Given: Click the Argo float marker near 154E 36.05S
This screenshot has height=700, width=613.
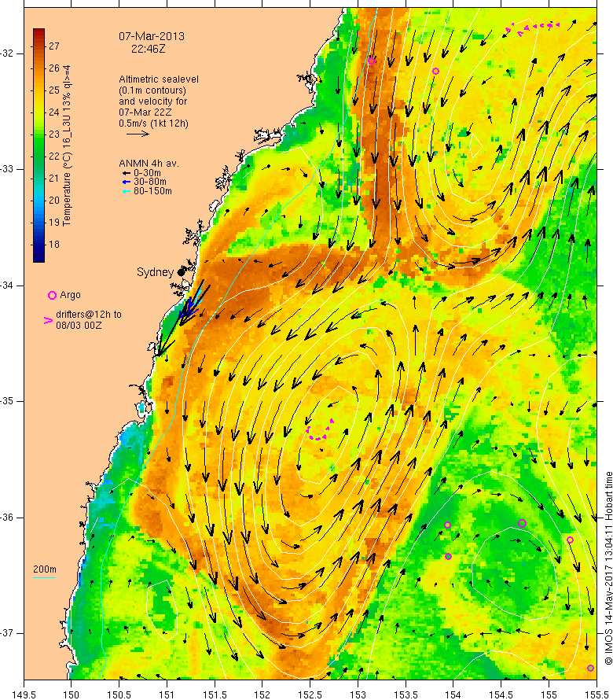Looking at the screenshot, I should [x=448, y=525].
